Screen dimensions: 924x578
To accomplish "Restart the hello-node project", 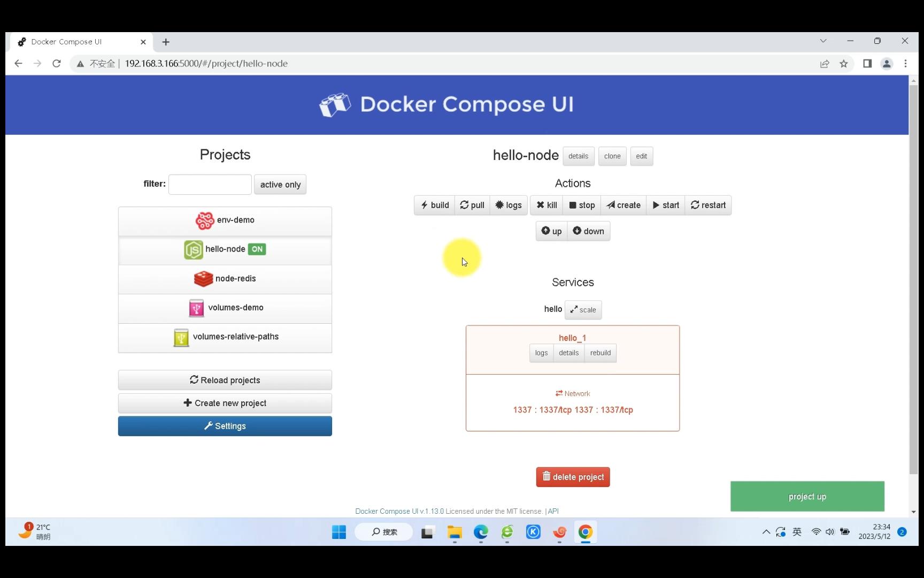I will click(x=708, y=206).
